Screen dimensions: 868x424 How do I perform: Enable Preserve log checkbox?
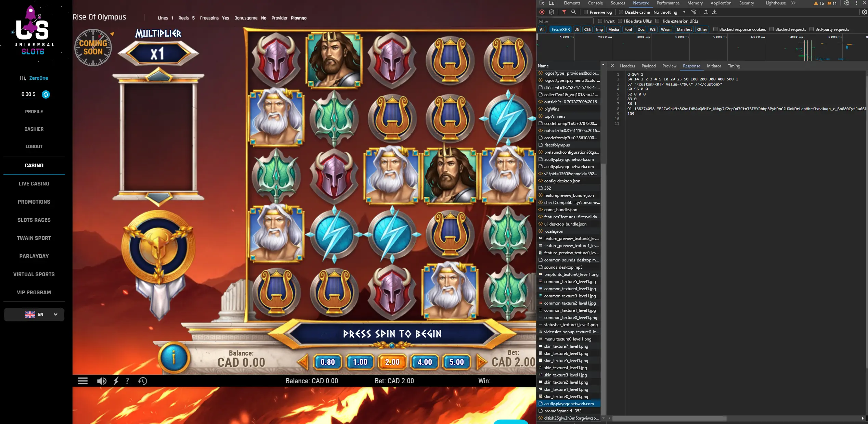[x=586, y=12]
